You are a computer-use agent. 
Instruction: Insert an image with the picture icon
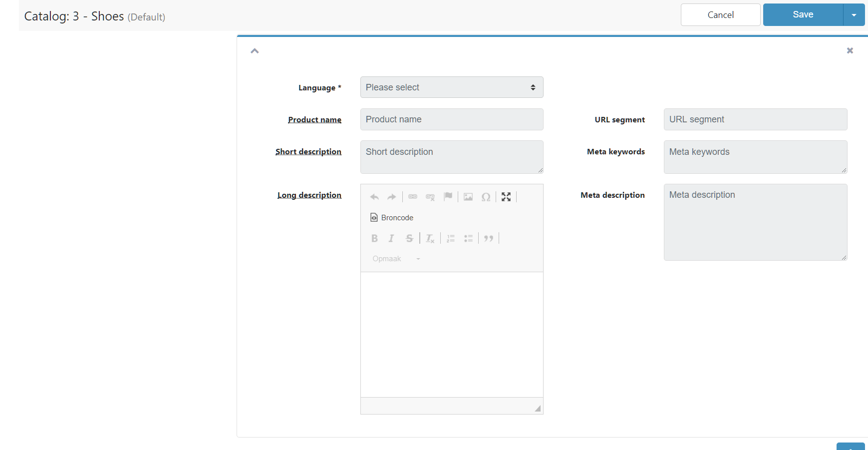coord(468,197)
